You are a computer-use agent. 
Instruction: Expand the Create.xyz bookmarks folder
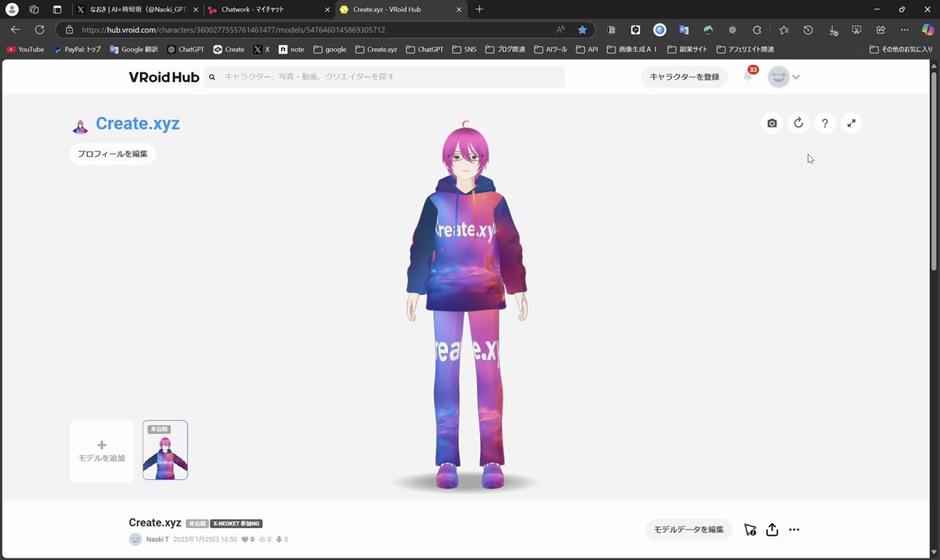pos(376,49)
